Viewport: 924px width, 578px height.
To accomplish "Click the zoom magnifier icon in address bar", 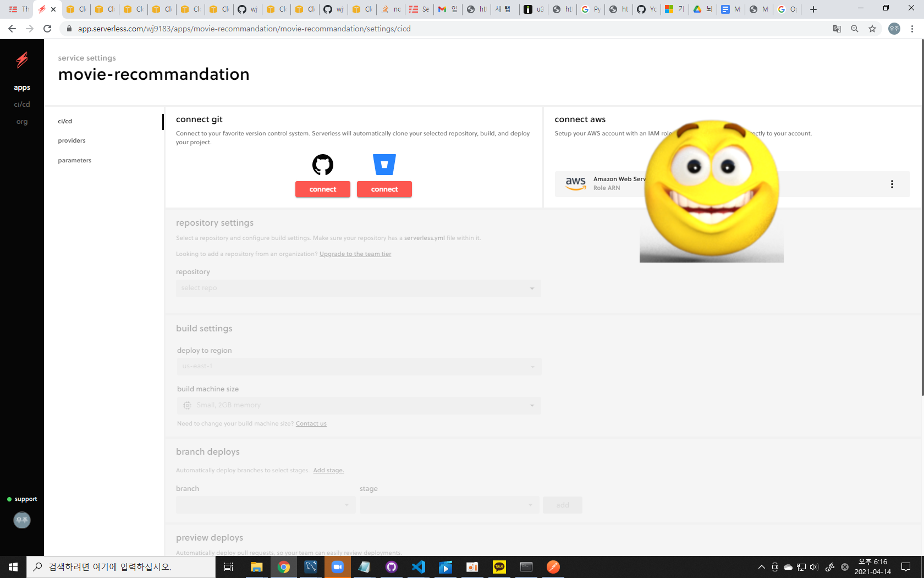I will tap(855, 29).
